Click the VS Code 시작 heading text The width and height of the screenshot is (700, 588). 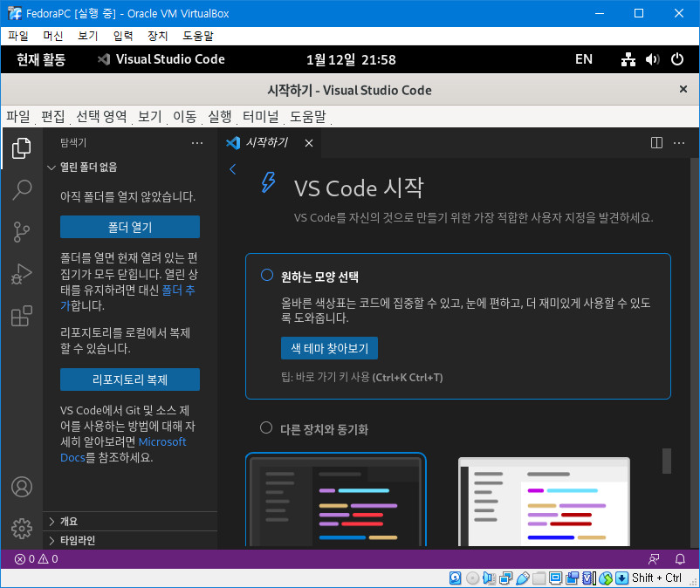pyautogui.click(x=359, y=188)
